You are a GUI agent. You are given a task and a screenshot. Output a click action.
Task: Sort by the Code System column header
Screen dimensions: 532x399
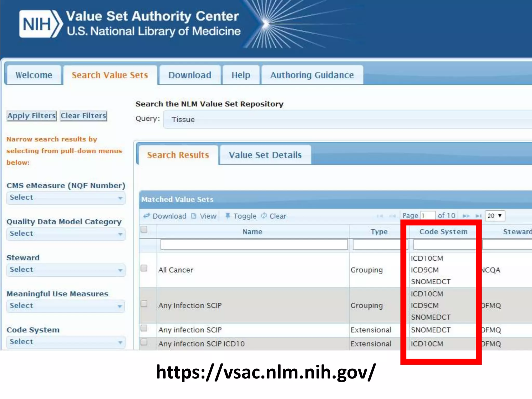point(443,232)
